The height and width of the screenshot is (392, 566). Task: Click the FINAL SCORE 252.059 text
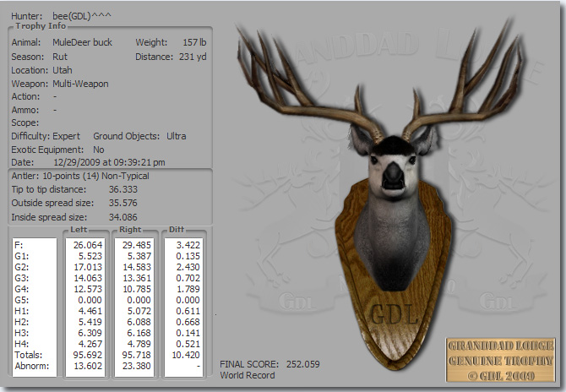coord(270,364)
